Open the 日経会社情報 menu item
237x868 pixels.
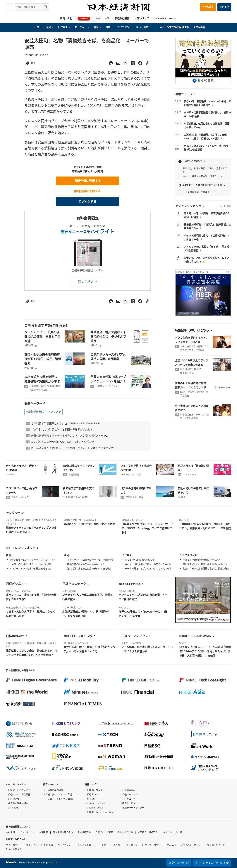[x=122, y=18]
